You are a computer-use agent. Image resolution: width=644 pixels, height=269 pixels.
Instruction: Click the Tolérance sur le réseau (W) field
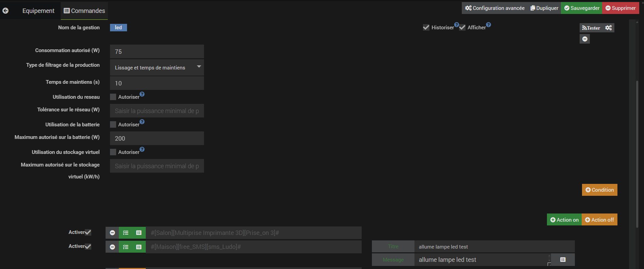(x=157, y=111)
